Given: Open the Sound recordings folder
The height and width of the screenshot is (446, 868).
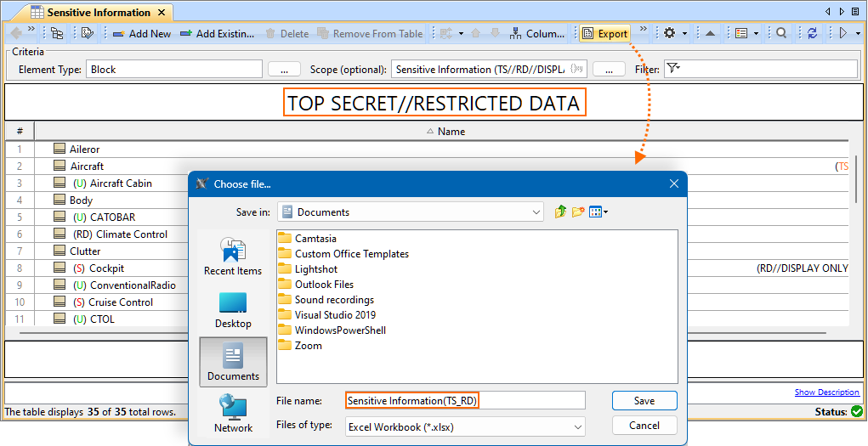Looking at the screenshot, I should (326, 300).
